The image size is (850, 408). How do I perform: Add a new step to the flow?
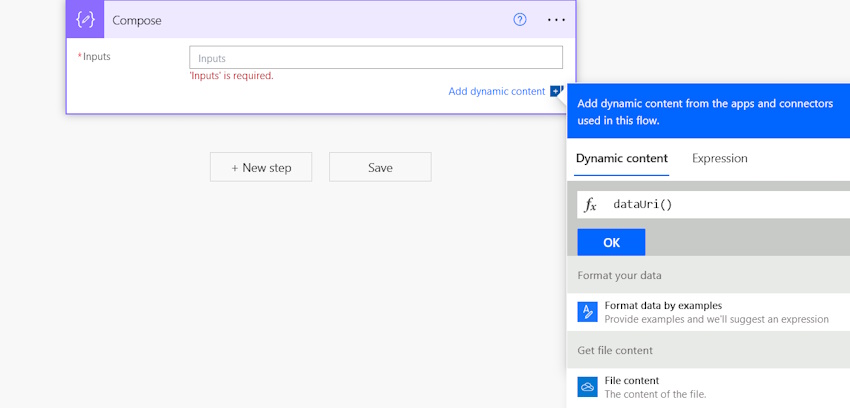(x=261, y=167)
